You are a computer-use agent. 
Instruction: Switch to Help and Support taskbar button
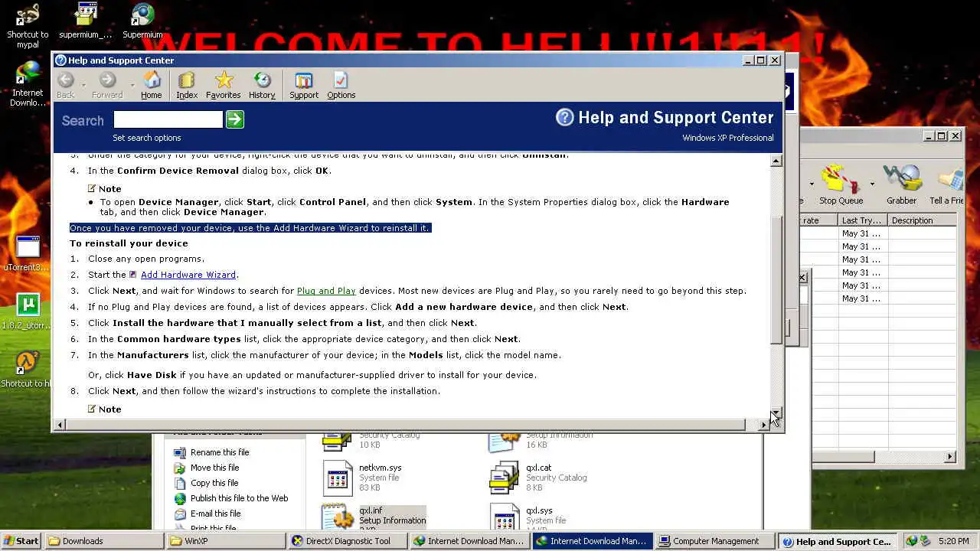[x=836, y=541]
